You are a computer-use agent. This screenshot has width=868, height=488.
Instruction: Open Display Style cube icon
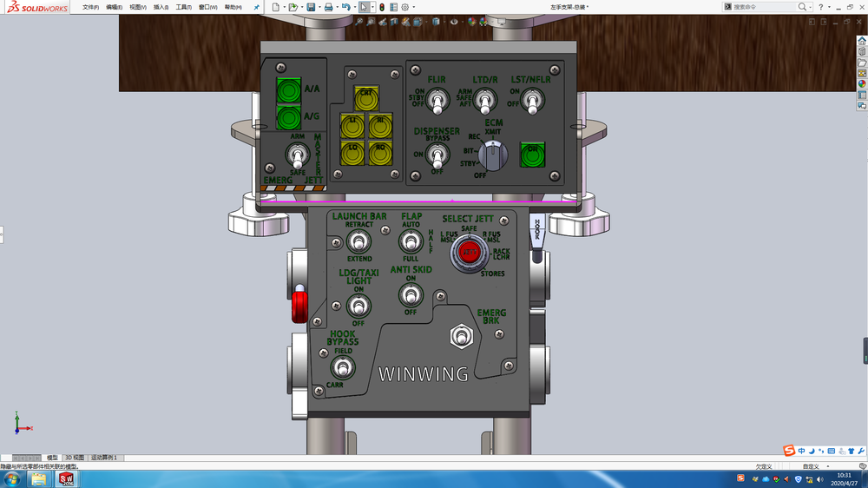tap(437, 22)
